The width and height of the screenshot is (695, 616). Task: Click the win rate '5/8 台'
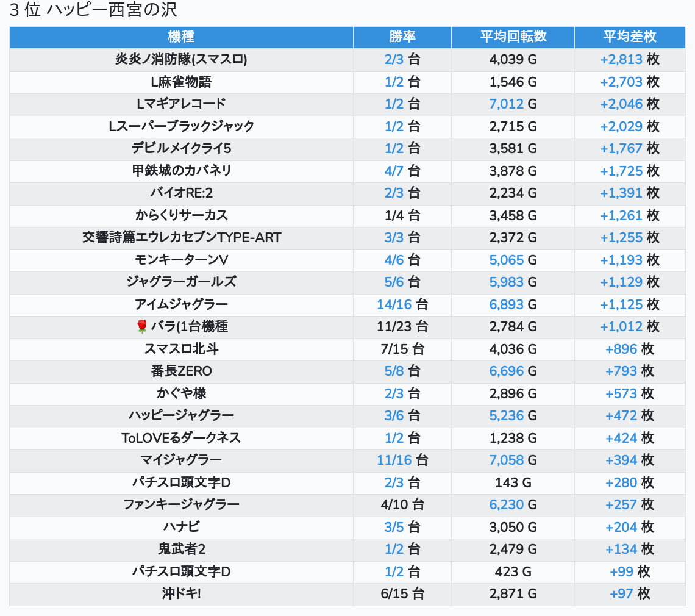pyautogui.click(x=402, y=371)
